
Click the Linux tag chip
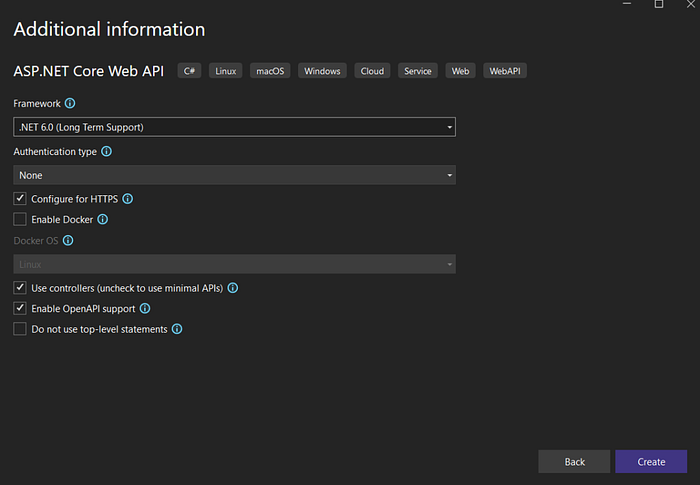[x=225, y=71]
